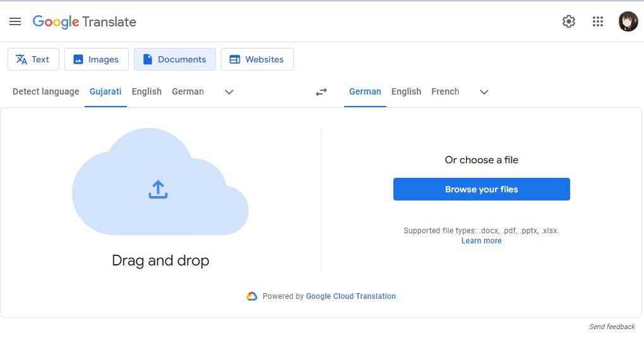
Task: Open the Google Cloud Translation link
Action: (351, 296)
